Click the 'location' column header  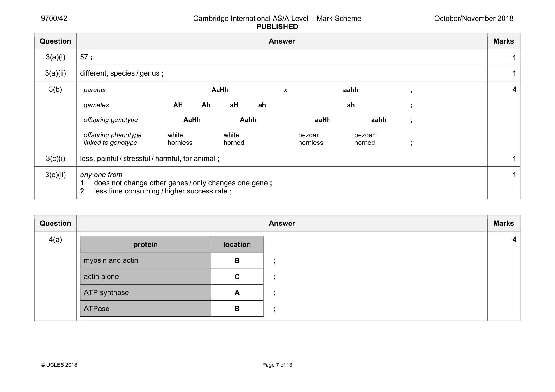[237, 244]
